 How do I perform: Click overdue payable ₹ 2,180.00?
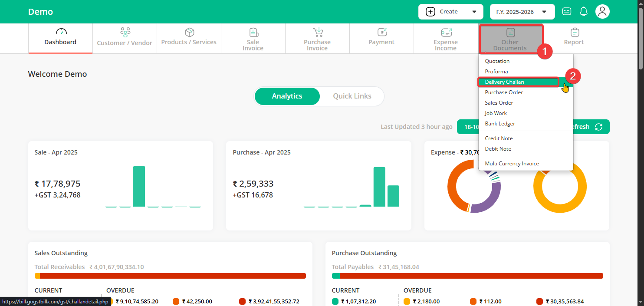click(x=426, y=301)
